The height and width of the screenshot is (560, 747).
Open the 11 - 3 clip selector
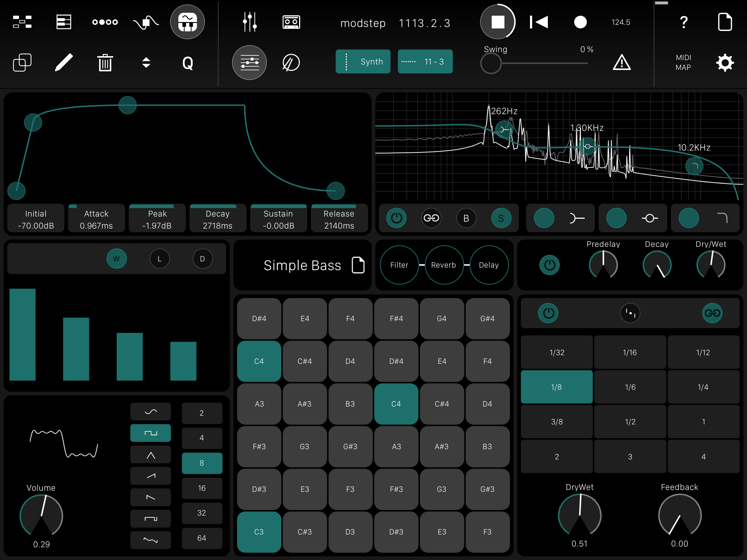425,62
